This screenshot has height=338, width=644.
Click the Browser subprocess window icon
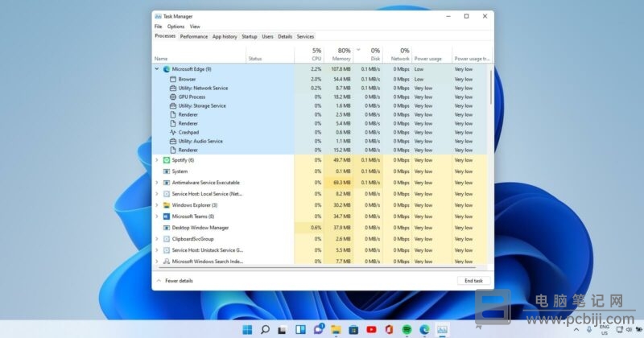point(173,79)
